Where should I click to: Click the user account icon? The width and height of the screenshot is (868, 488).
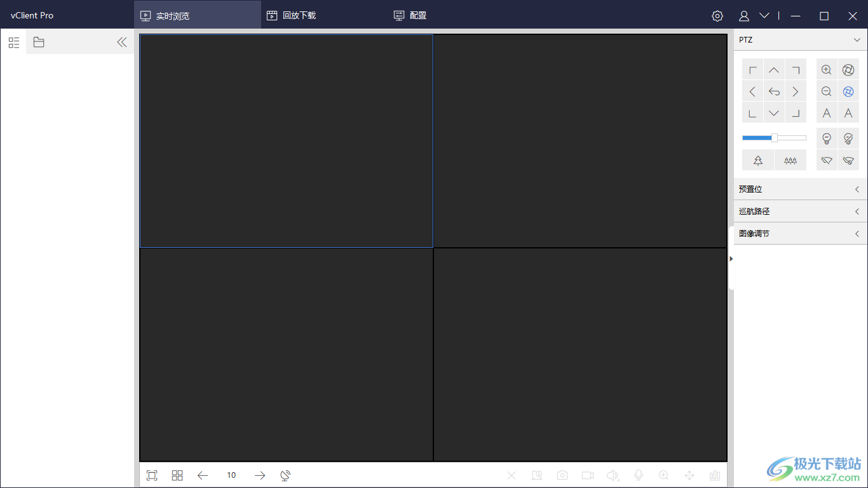(744, 16)
